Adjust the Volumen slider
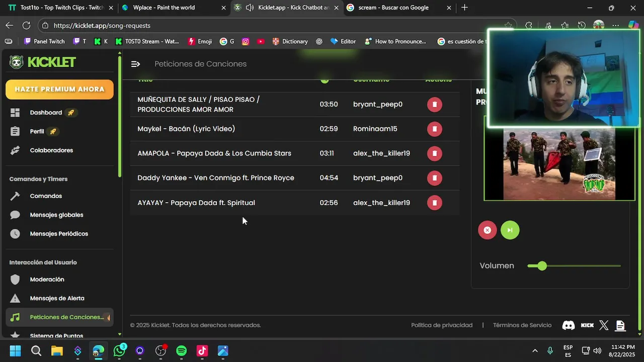The width and height of the screenshot is (644, 362). tap(574, 266)
